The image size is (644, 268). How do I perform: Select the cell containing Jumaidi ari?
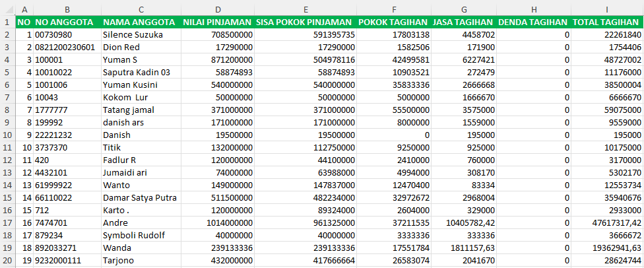pos(141,173)
